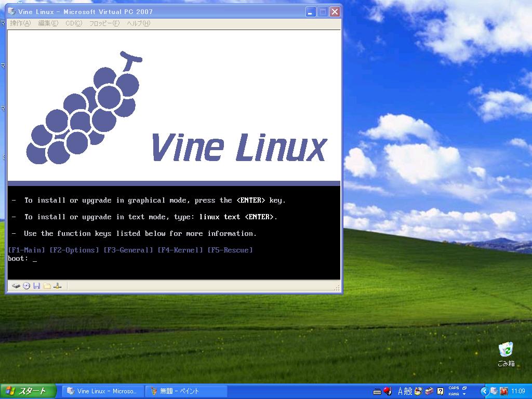Open the 編集(E) menu
The width and height of the screenshot is (532, 399).
(48, 23)
